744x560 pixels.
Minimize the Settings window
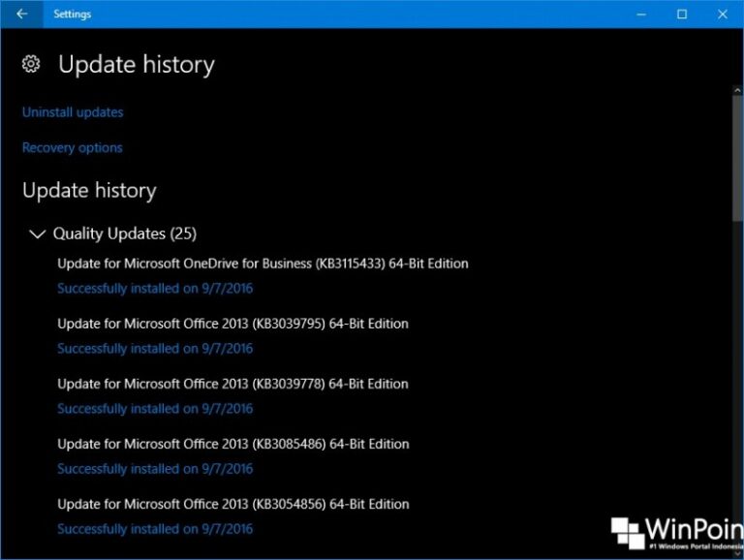click(641, 15)
